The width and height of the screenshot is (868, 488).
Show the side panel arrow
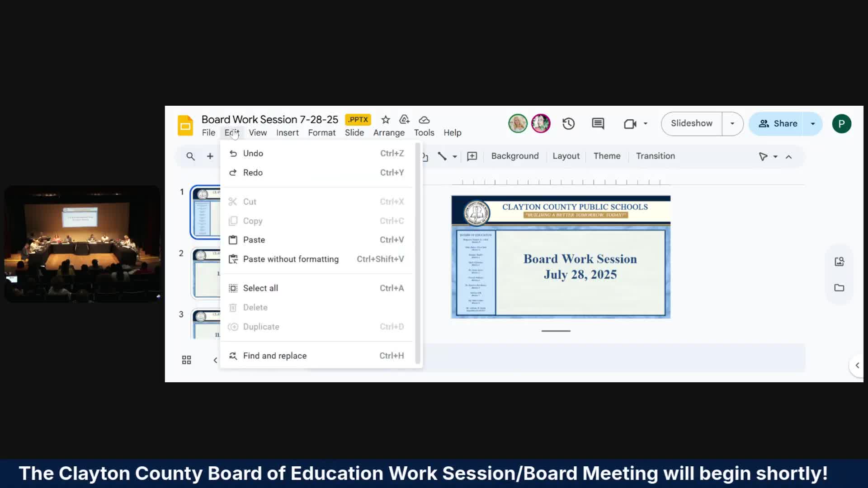pyautogui.click(x=857, y=366)
